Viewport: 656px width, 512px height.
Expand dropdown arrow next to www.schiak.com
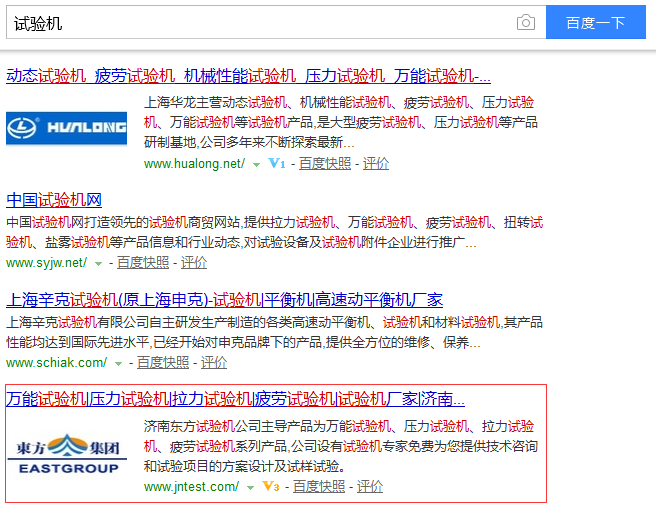pos(118,363)
